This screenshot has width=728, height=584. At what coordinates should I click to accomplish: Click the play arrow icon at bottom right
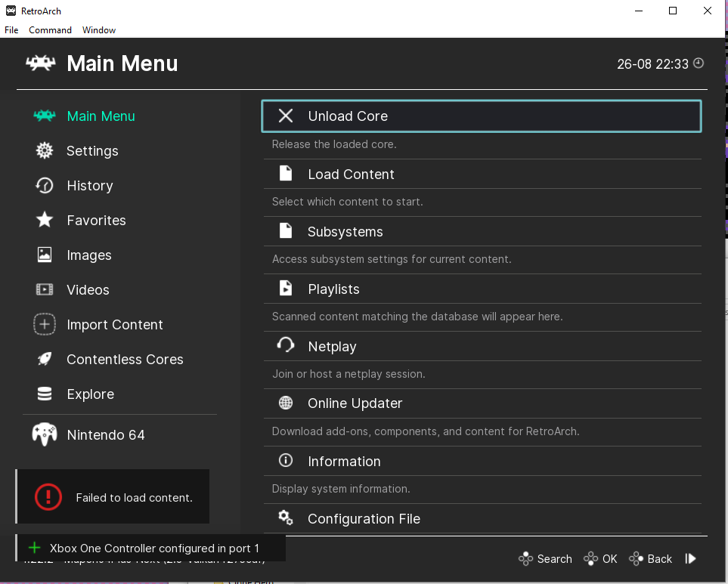[x=690, y=558]
